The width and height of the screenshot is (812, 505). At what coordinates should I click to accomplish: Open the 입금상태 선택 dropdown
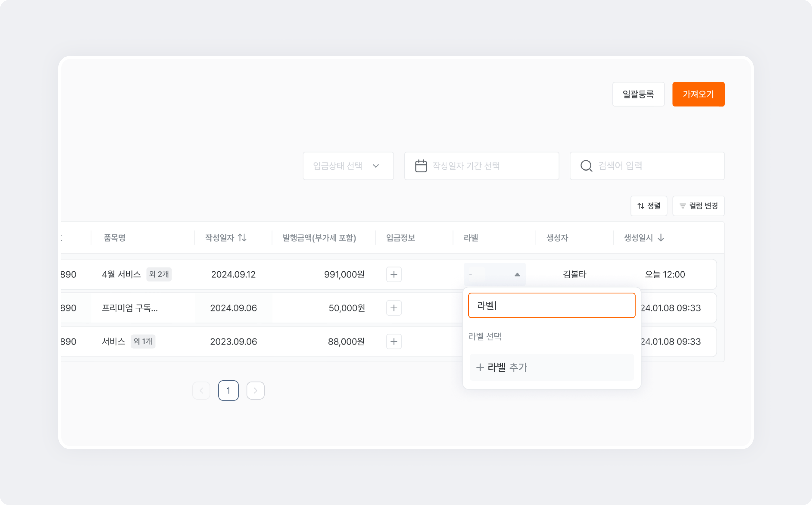(x=348, y=166)
